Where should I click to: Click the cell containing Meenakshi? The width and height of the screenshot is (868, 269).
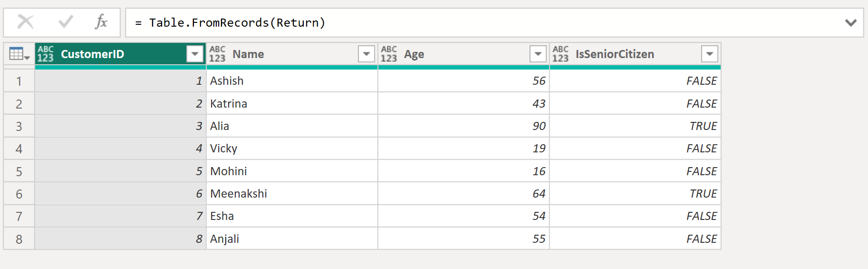tap(239, 194)
